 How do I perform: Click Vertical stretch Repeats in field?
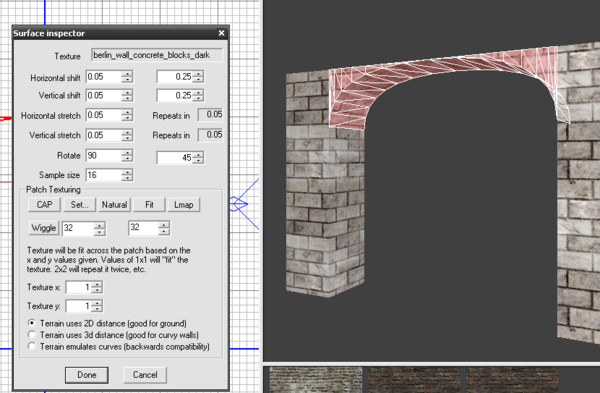210,135
